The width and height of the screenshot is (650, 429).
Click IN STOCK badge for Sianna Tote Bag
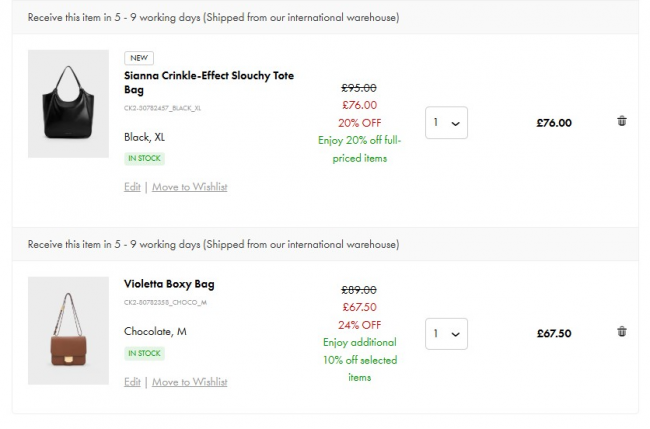click(144, 158)
